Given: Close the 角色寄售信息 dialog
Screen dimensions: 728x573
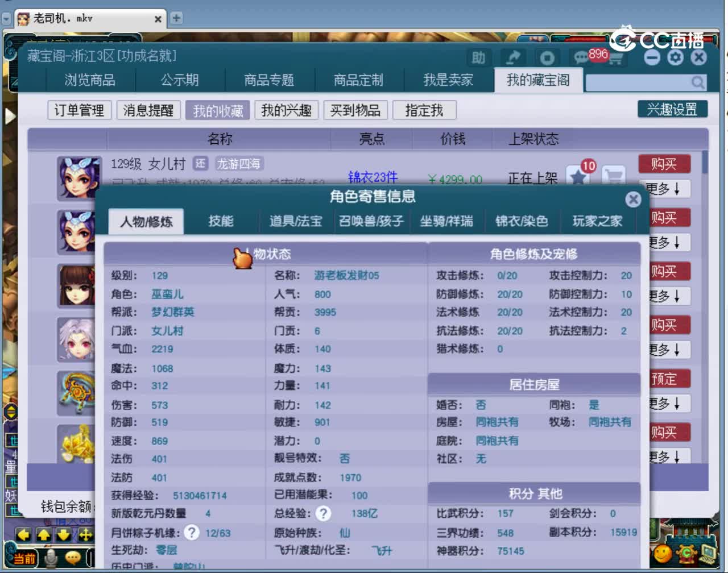Looking at the screenshot, I should click(x=633, y=199).
